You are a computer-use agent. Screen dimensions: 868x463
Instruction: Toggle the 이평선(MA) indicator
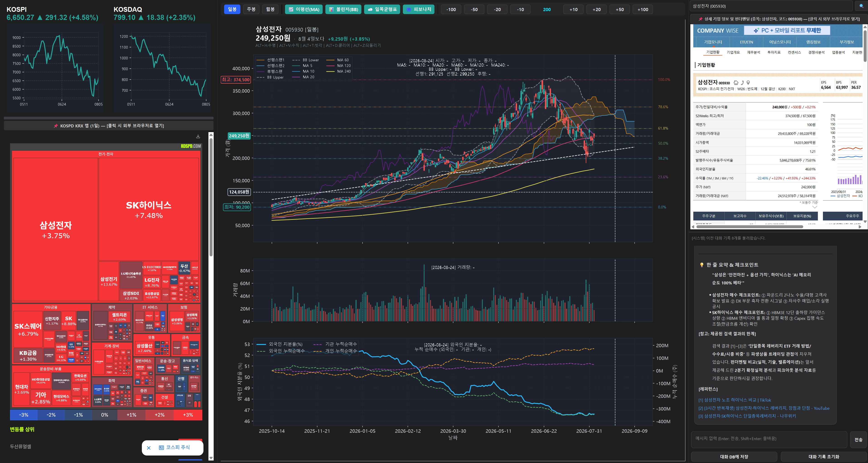(x=304, y=10)
